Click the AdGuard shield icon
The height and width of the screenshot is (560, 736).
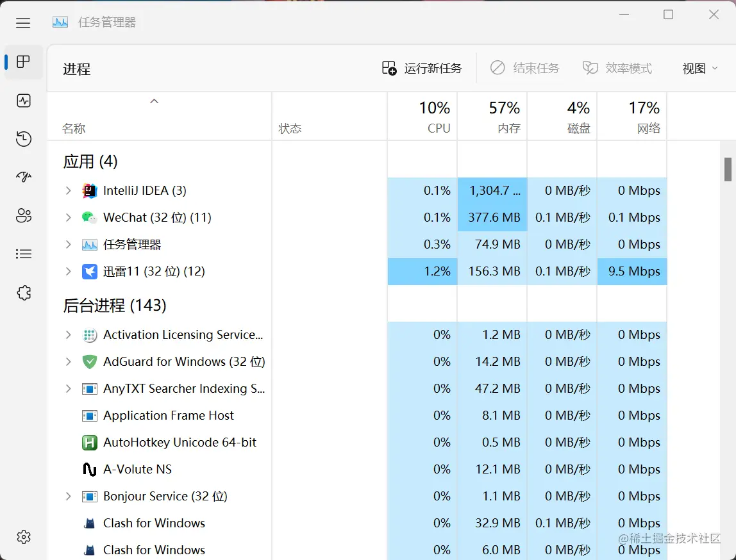click(x=89, y=361)
